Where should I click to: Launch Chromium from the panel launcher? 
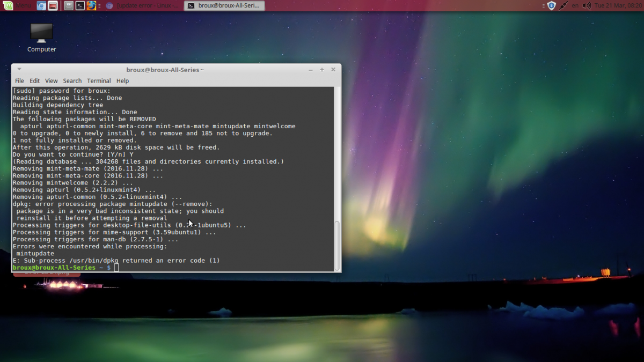tap(41, 6)
